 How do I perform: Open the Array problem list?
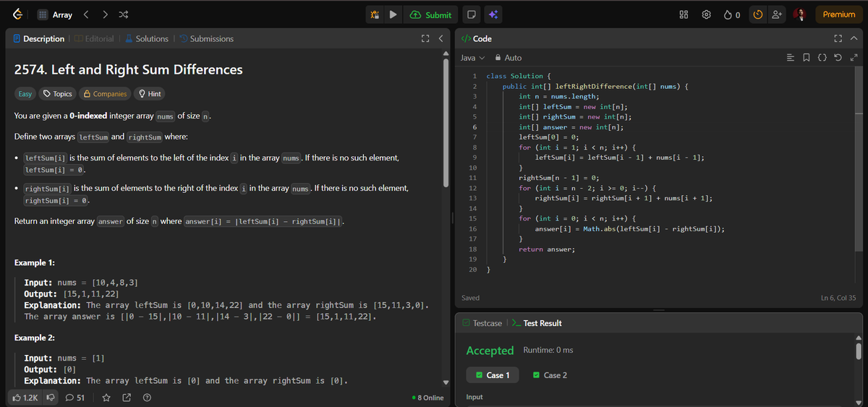(55, 14)
